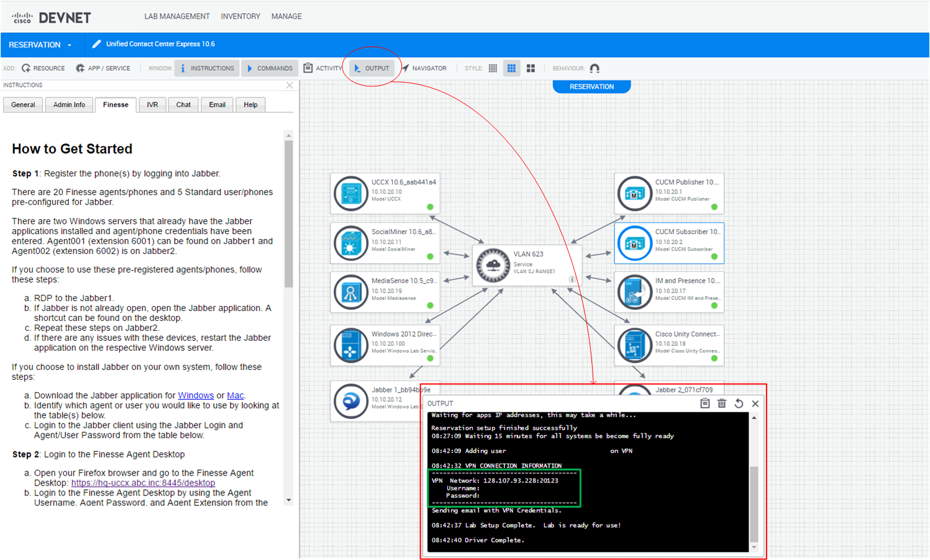Switch to the Chat tab

[x=183, y=104]
